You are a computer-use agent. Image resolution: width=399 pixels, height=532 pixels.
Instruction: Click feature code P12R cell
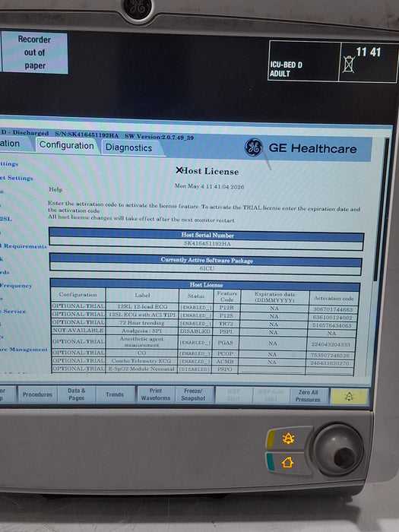[x=226, y=308]
